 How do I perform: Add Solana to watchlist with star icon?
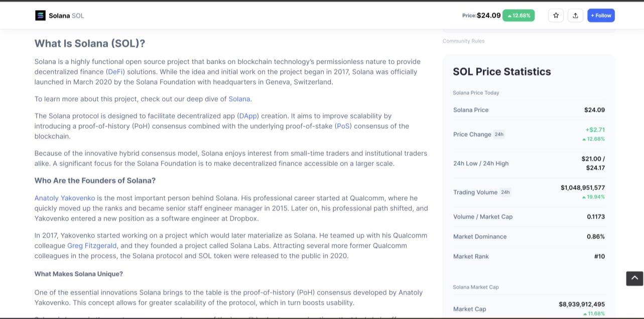(556, 16)
